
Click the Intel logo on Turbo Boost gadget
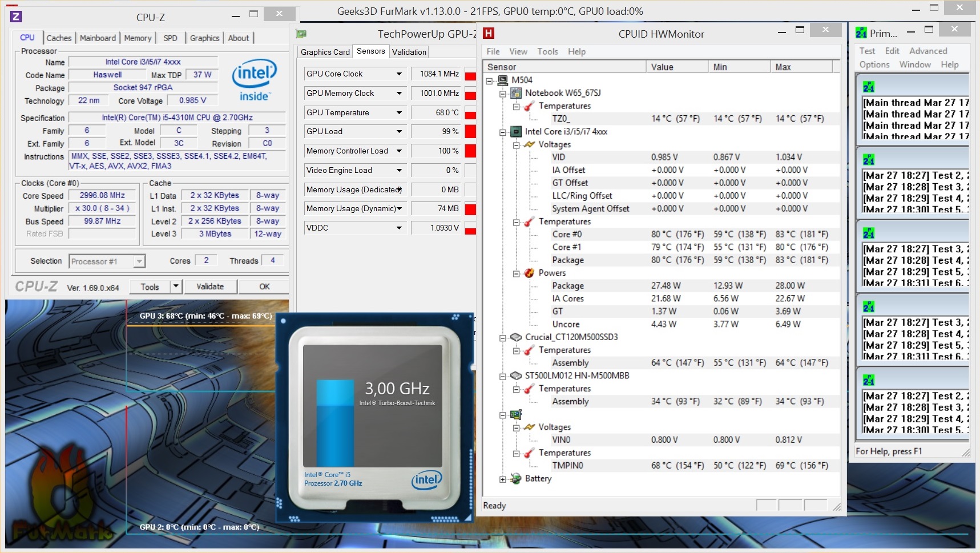pos(426,480)
